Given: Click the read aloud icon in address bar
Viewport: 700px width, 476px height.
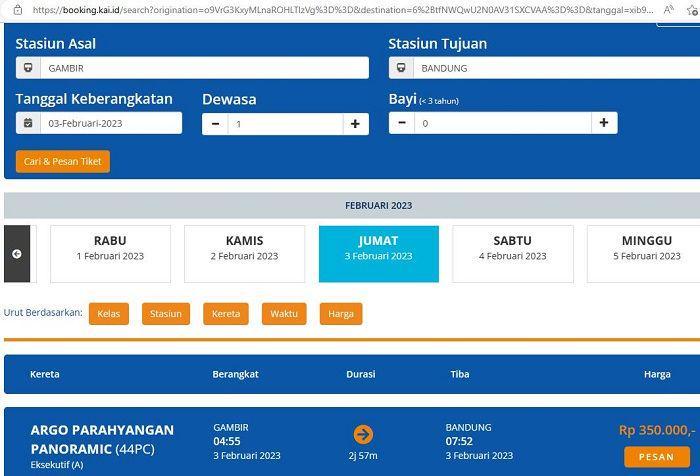Looking at the screenshot, I should (x=668, y=9).
